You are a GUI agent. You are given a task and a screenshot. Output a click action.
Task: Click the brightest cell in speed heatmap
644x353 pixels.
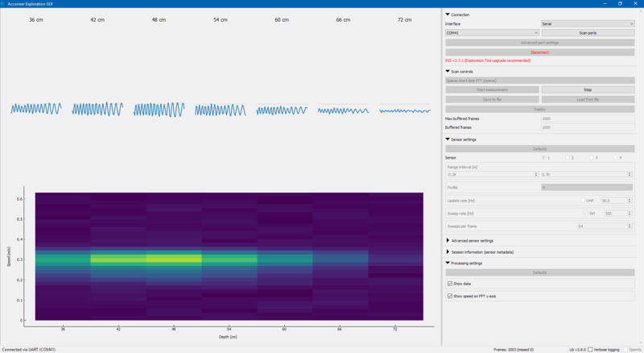coord(174,259)
